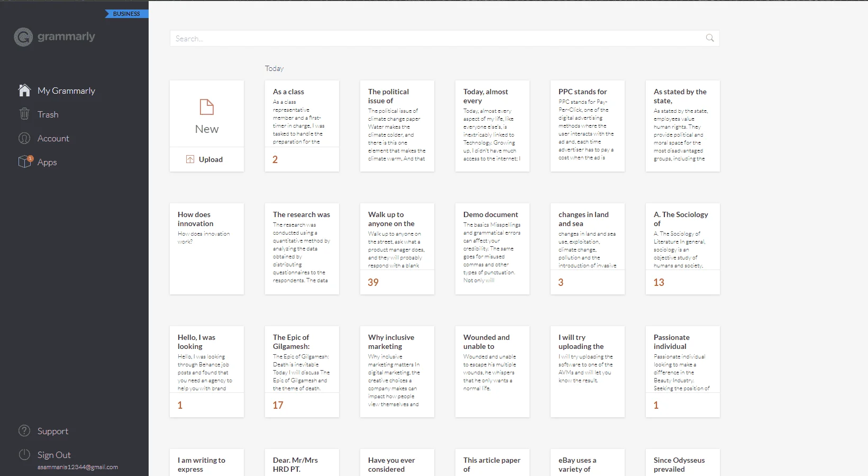The height and width of the screenshot is (476, 868).
Task: Open 'The political issue of' document
Action: click(397, 126)
